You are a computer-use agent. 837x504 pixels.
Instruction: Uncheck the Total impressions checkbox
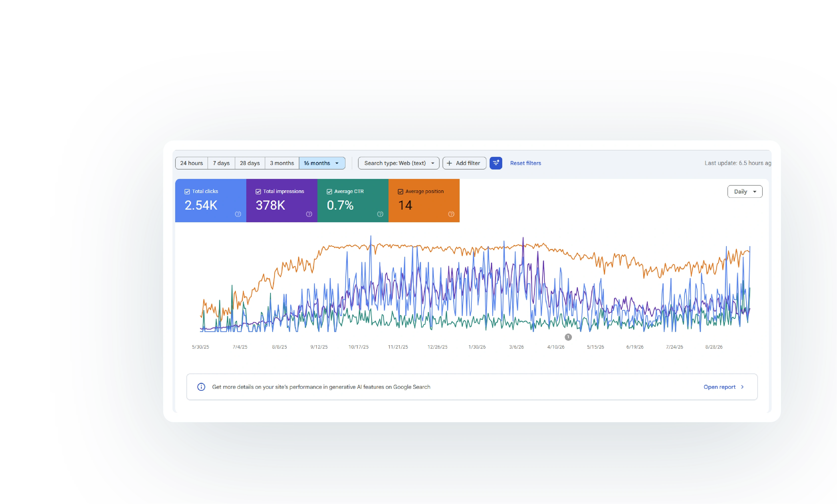(x=258, y=192)
